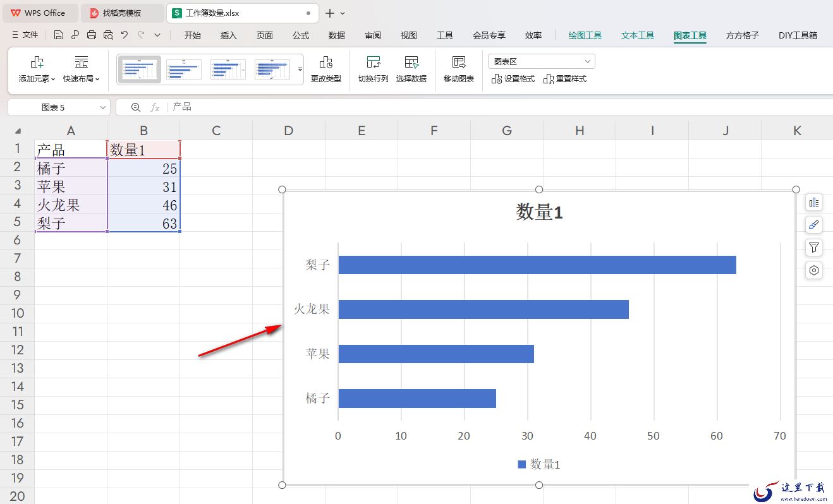Click cell A1 containing 产品
The width and height of the screenshot is (833, 504).
(71, 150)
